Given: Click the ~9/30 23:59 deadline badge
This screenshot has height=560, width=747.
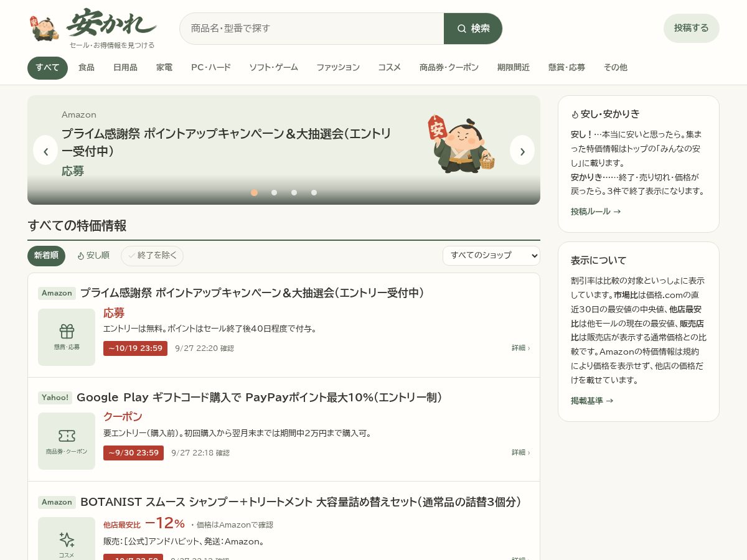Looking at the screenshot, I should coord(133,453).
